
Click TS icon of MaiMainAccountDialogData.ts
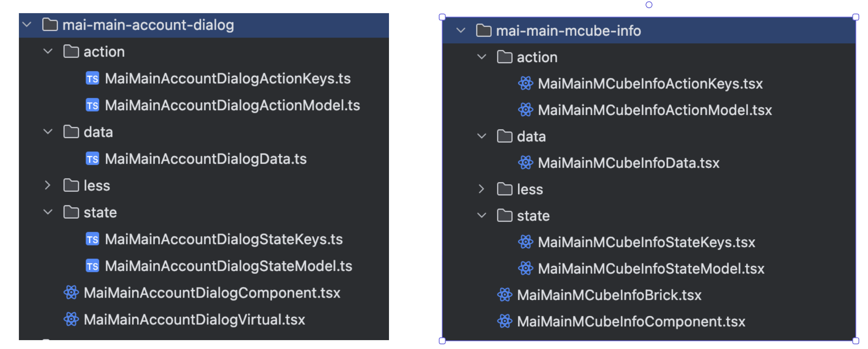click(x=92, y=159)
